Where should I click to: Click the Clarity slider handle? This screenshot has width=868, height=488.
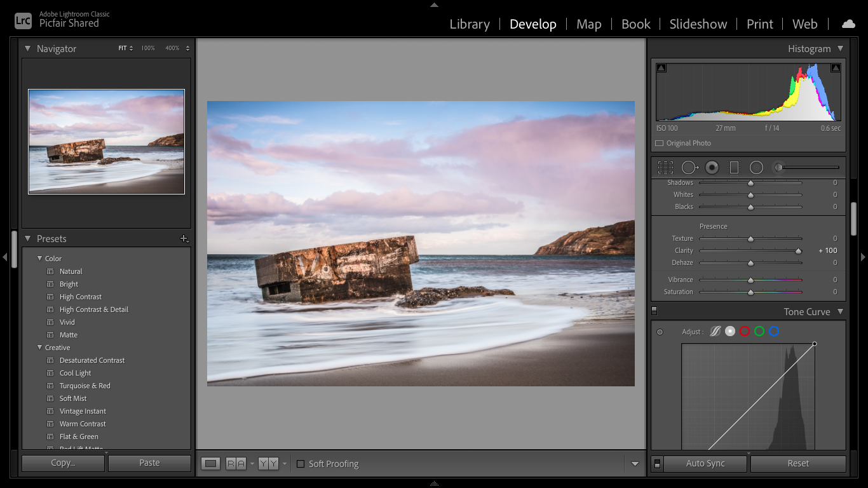pos(799,251)
